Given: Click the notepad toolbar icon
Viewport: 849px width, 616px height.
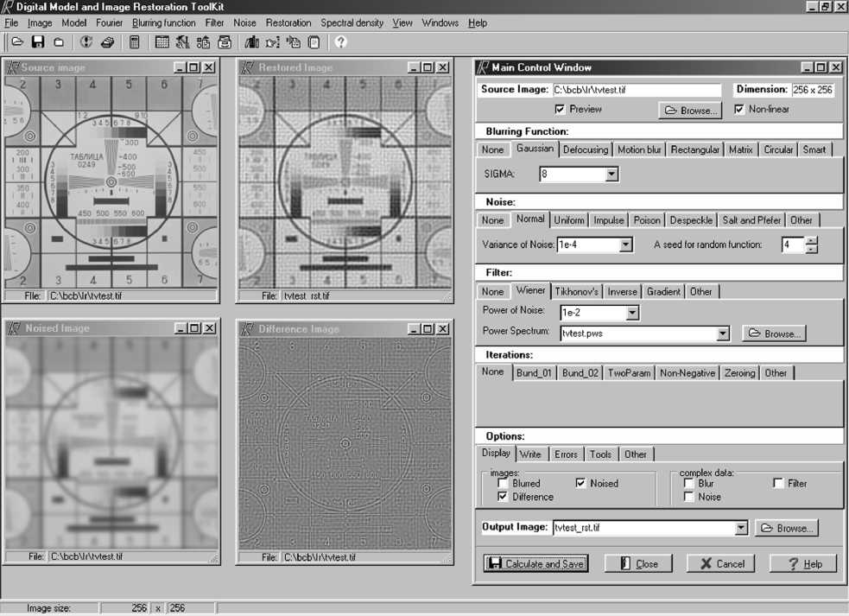Looking at the screenshot, I should pyautogui.click(x=314, y=41).
